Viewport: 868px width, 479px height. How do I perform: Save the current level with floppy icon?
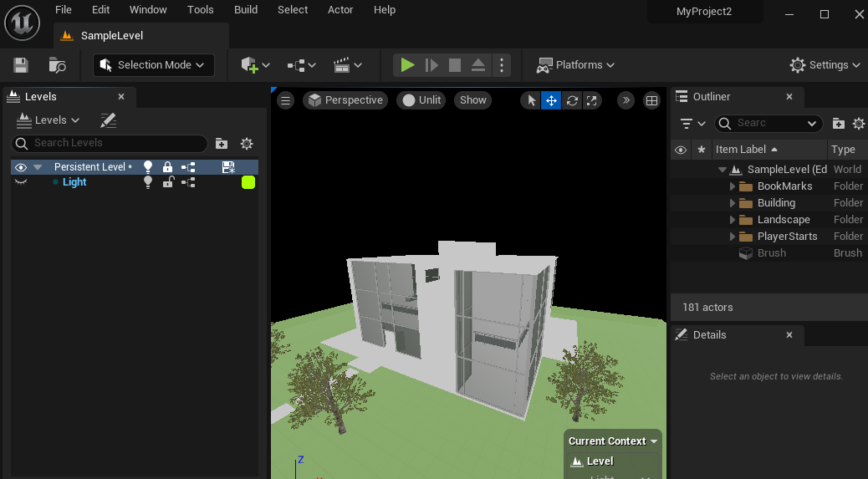21,65
